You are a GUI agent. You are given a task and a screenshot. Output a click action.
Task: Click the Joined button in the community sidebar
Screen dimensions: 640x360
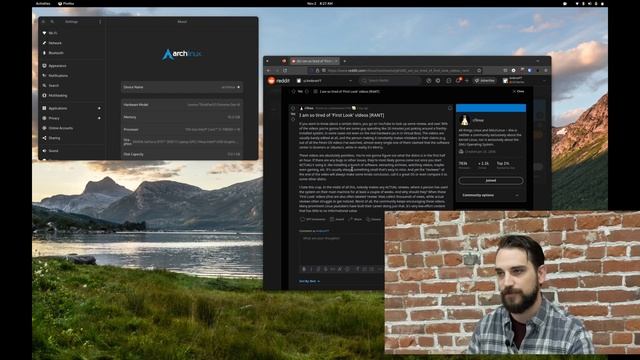point(491,180)
